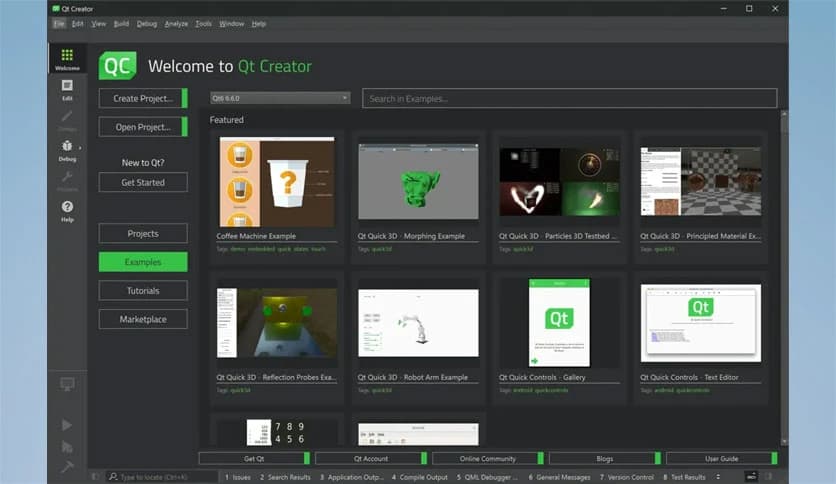Viewport: 836px width, 484px height.
Task: Open the 1 Issues output pane
Action: (x=238, y=477)
